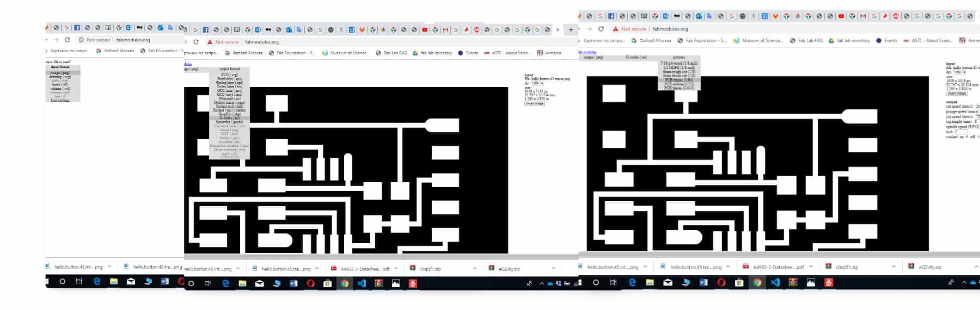This screenshot has height=310, width=980.
Task: Open the Armenia bookmark in the middle window
Action: (x=549, y=53)
